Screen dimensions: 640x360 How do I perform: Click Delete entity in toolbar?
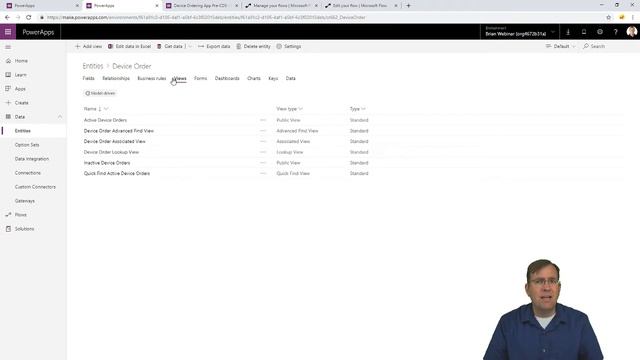click(x=253, y=47)
